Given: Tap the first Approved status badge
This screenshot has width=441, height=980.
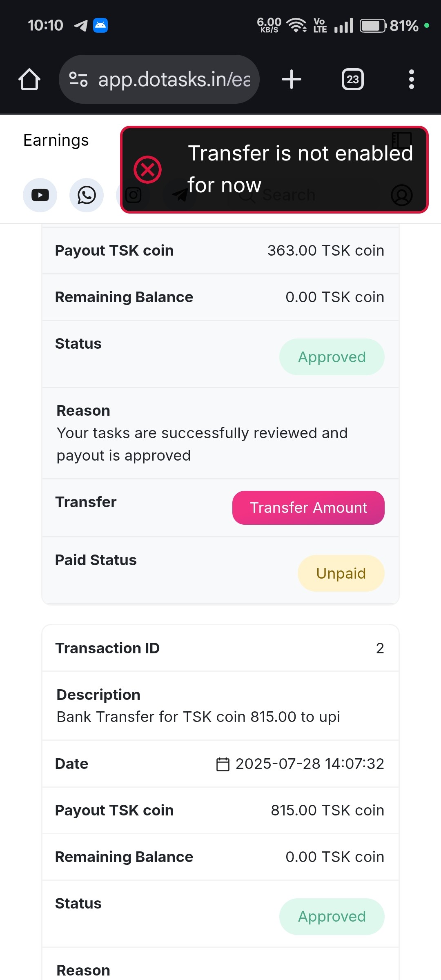Looking at the screenshot, I should [x=332, y=357].
